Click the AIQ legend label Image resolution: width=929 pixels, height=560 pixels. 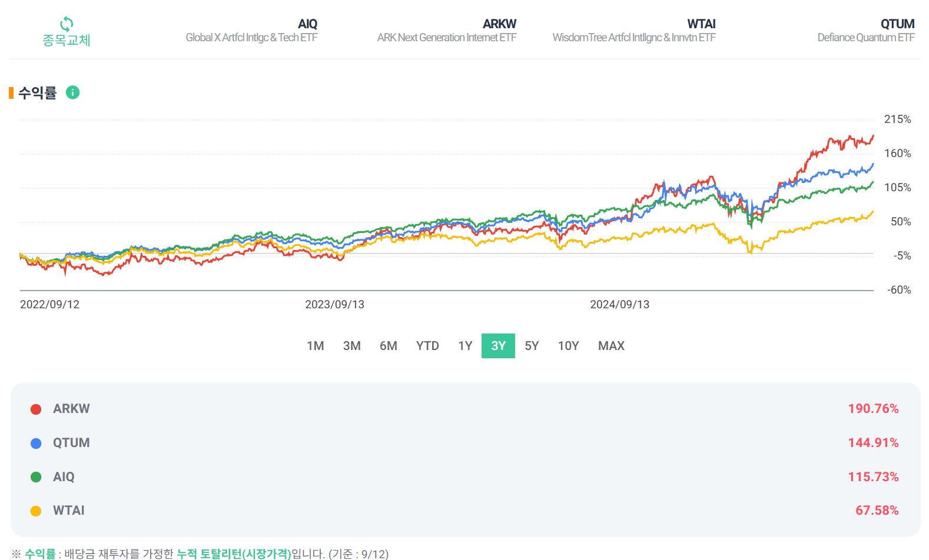tap(64, 477)
